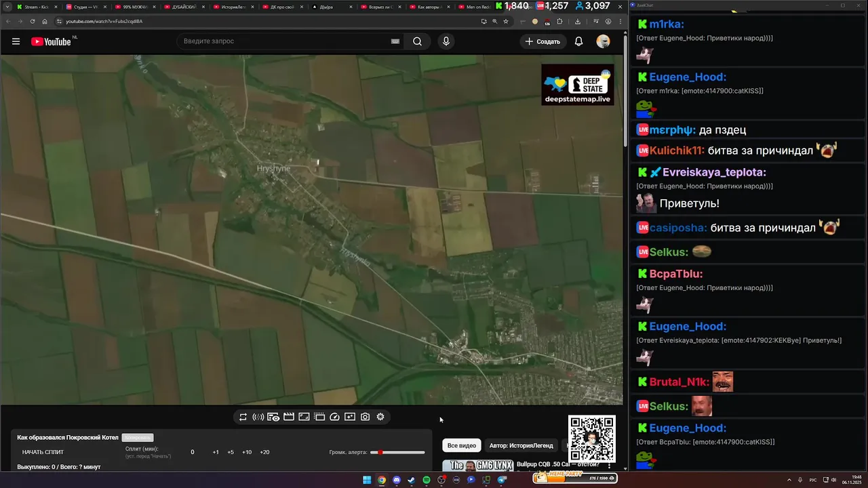Select the 'Все видео' filter chip

pyautogui.click(x=462, y=445)
